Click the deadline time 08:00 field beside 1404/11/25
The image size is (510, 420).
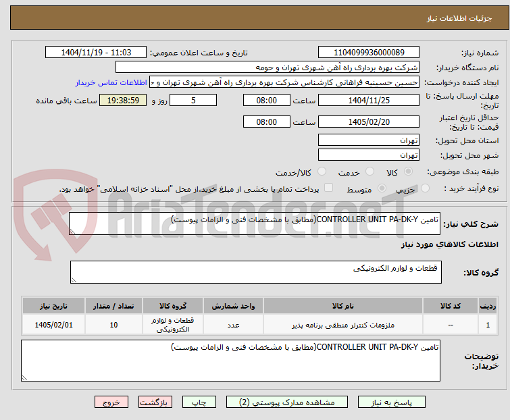click(266, 100)
